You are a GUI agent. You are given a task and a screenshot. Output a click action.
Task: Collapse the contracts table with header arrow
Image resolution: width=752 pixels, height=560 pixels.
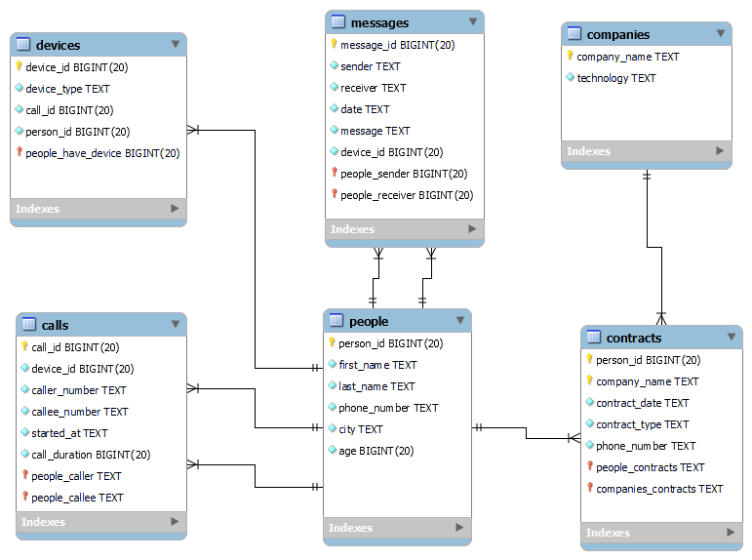click(732, 338)
